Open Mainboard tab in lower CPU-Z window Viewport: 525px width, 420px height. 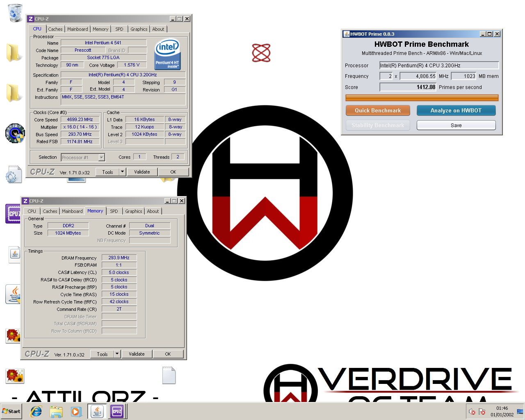pos(72,211)
